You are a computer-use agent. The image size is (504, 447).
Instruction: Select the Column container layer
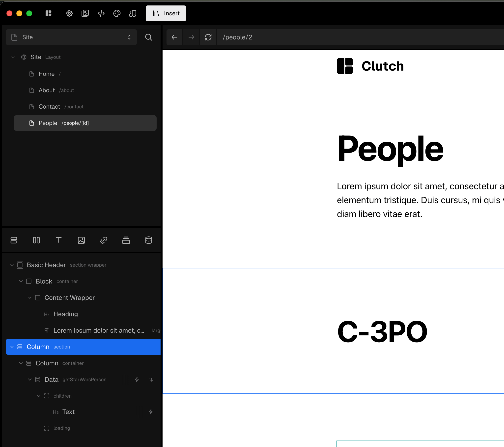(83, 363)
